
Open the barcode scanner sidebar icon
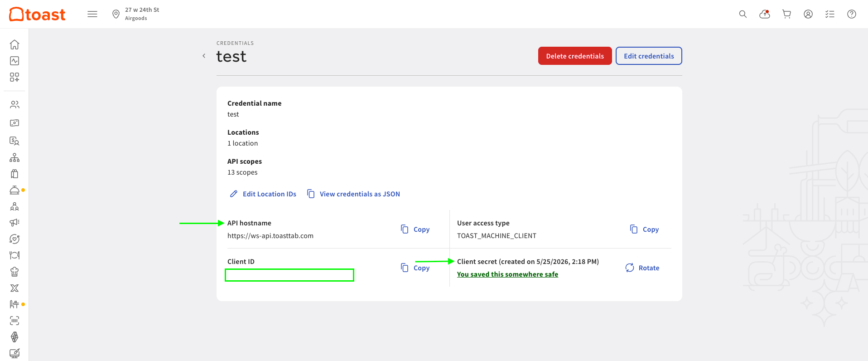[14, 321]
